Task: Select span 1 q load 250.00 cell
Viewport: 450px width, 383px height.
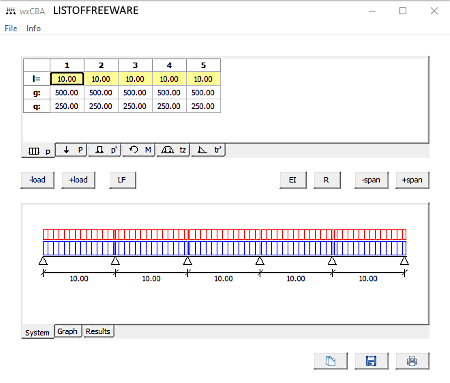Action: pos(67,106)
